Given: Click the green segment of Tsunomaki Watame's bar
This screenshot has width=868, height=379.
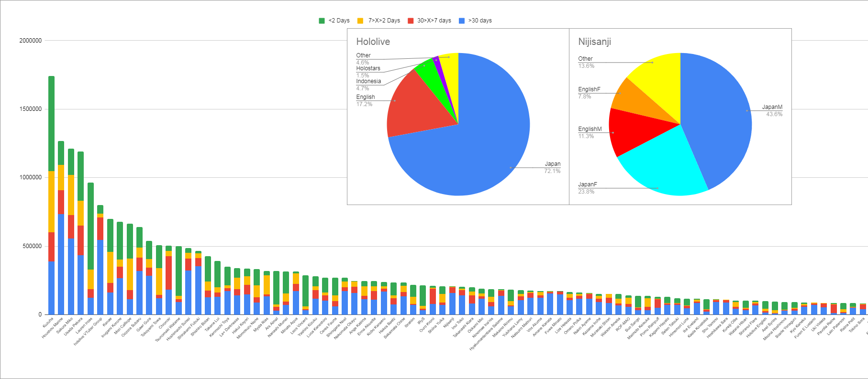Looking at the screenshot, I should [178, 271].
